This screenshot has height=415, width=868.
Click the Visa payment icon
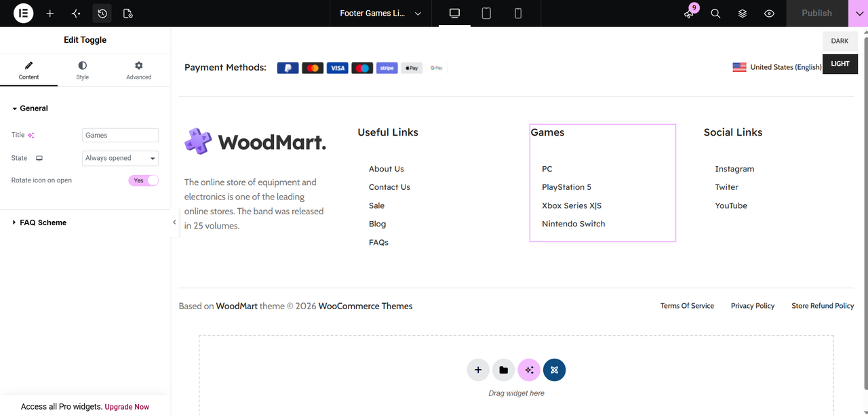(337, 68)
